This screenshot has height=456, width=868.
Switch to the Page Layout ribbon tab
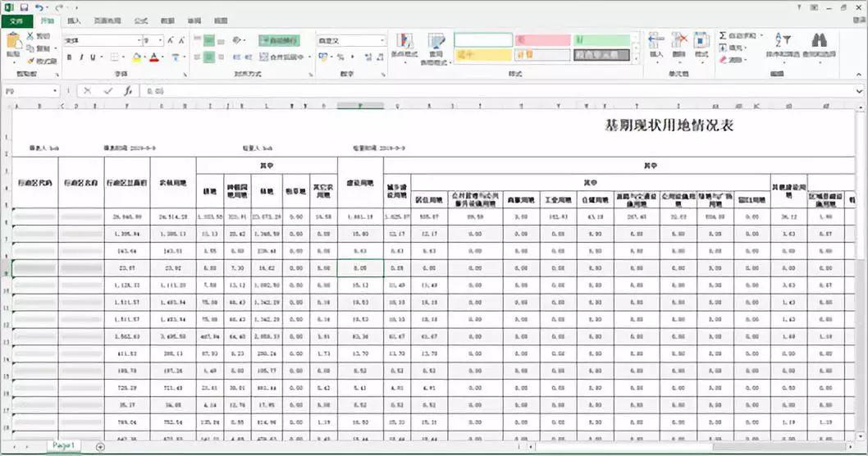pos(107,21)
